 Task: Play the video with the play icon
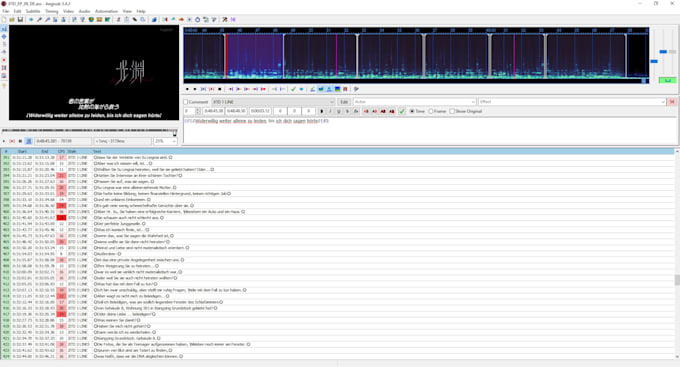[x=4, y=141]
